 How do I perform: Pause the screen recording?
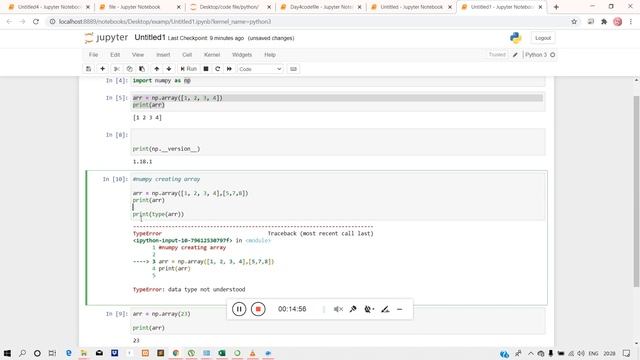coord(239,309)
